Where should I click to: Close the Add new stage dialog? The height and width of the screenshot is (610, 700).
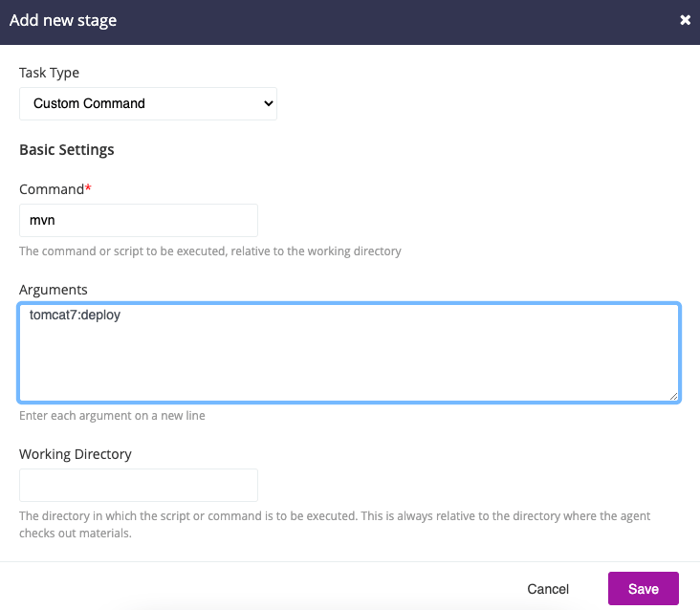pyautogui.click(x=685, y=20)
